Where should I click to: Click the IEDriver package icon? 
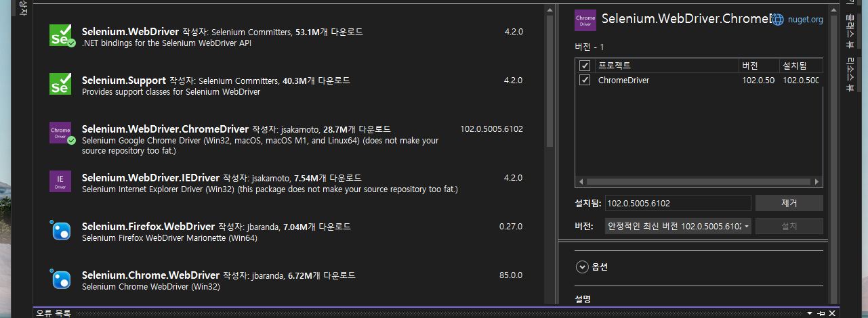pyautogui.click(x=61, y=182)
